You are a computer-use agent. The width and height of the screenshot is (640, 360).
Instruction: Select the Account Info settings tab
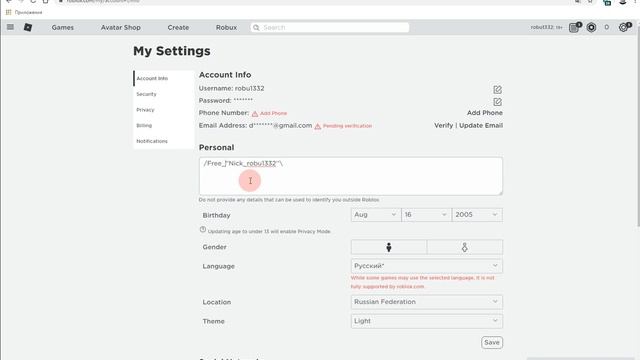(163, 78)
